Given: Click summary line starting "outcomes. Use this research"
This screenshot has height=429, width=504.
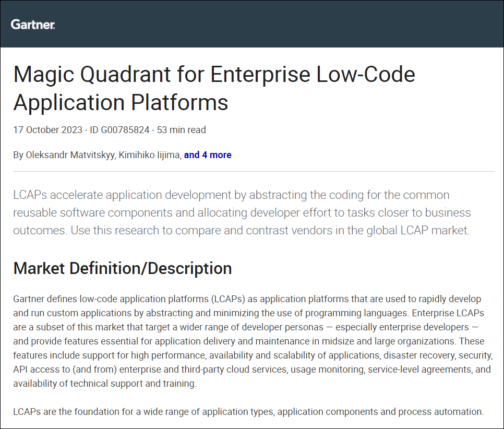Looking at the screenshot, I should [242, 230].
